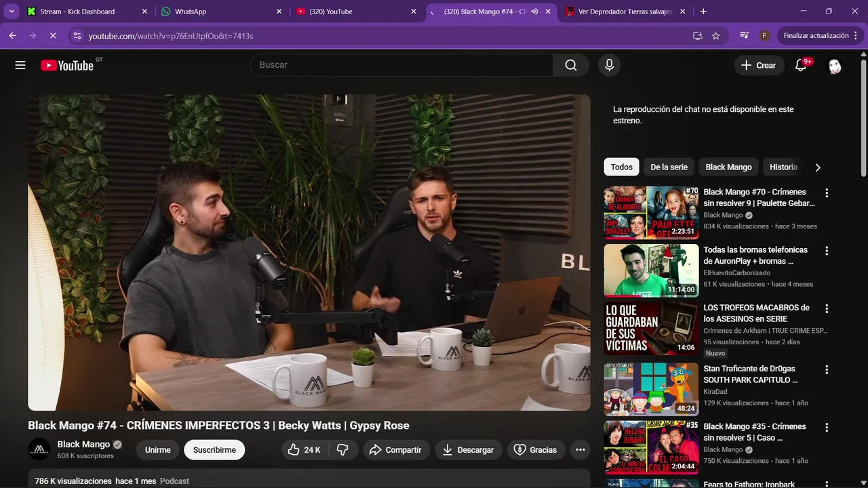Select the De la serie filter chip
Viewport: 868px width, 488px height.
coord(669,167)
